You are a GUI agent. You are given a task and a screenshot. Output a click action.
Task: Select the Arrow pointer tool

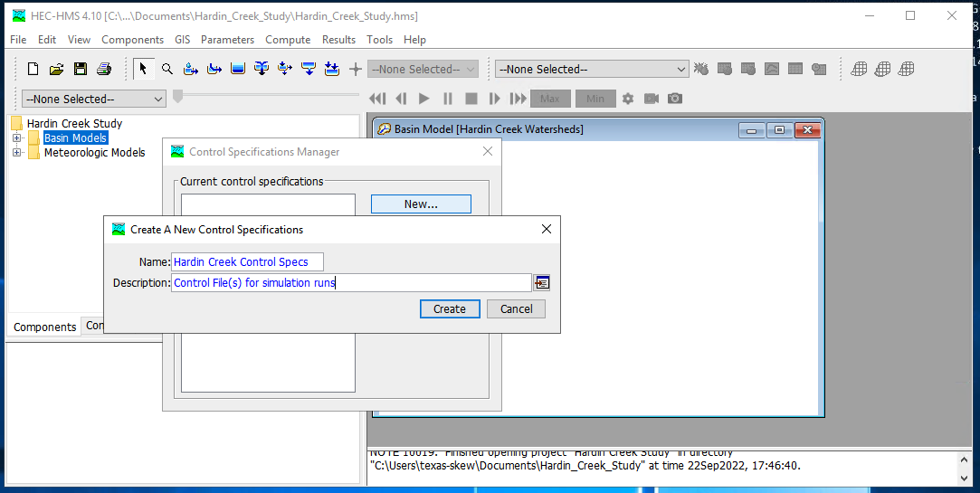144,69
